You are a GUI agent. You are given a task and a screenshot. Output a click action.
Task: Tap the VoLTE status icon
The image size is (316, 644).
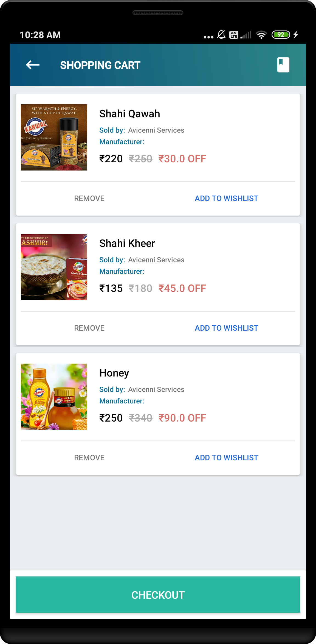click(234, 35)
